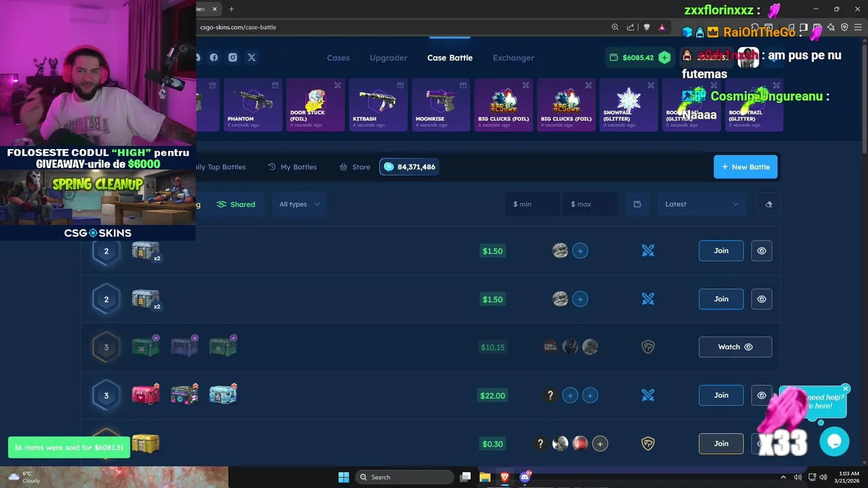Click the gold shield icon in $0.30 row
Viewport: 868px width, 488px height.
click(x=648, y=443)
